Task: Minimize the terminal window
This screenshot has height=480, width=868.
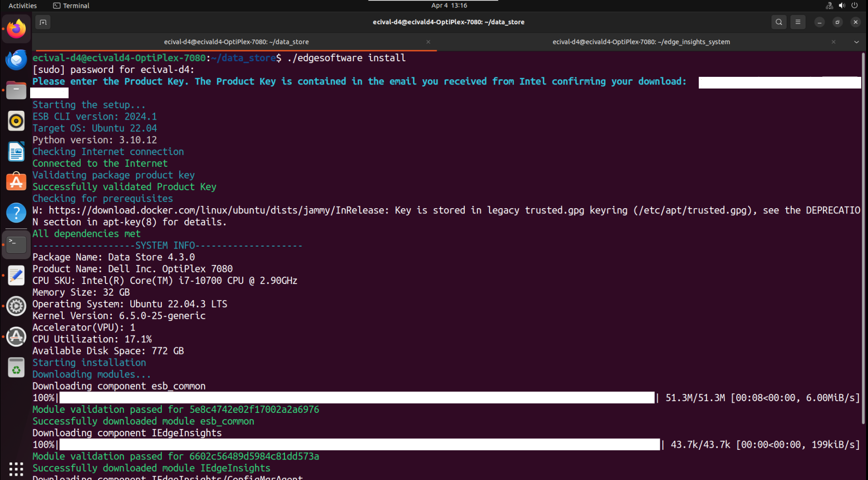Action: (819, 22)
